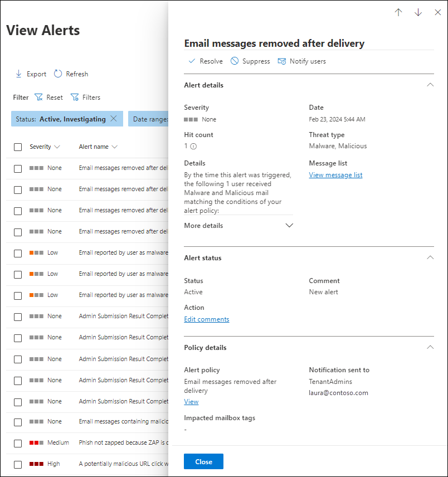The height and width of the screenshot is (477, 448).
Task: Click the Export download icon
Action: (18, 74)
